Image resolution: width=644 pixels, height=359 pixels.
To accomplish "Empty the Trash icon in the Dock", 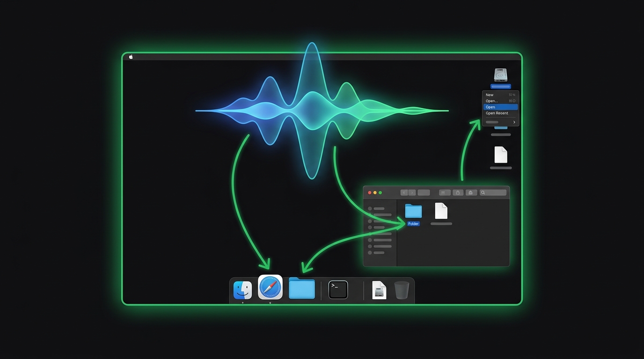I will click(401, 290).
